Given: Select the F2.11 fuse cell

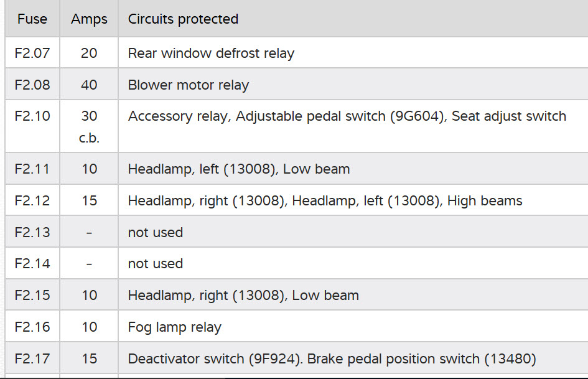Looking at the screenshot, I should pyautogui.click(x=32, y=169).
